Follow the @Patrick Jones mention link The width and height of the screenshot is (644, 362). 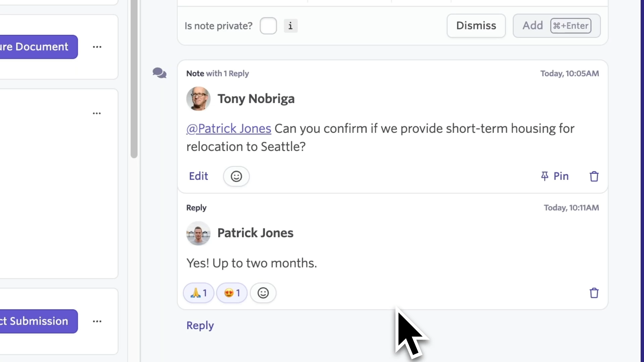coord(229,129)
